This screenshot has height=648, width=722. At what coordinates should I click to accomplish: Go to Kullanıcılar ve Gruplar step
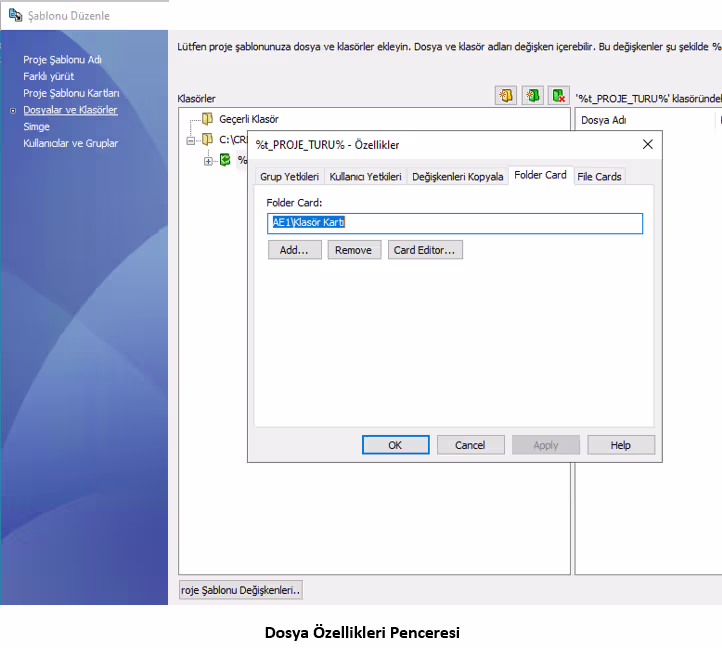(x=70, y=143)
